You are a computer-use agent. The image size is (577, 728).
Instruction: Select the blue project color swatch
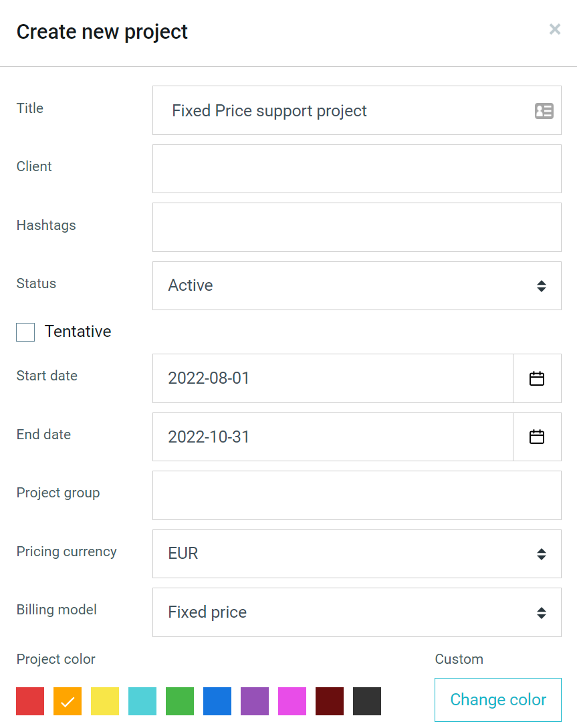point(217,701)
